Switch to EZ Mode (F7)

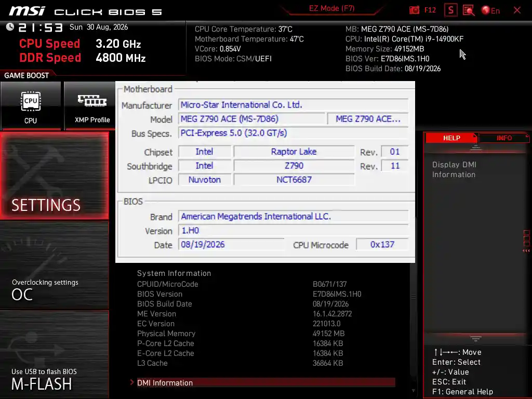[331, 8]
